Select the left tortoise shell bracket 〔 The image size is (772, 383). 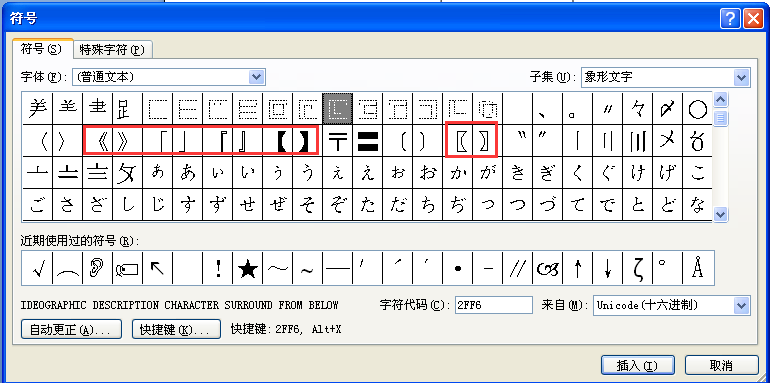pyautogui.click(x=398, y=140)
